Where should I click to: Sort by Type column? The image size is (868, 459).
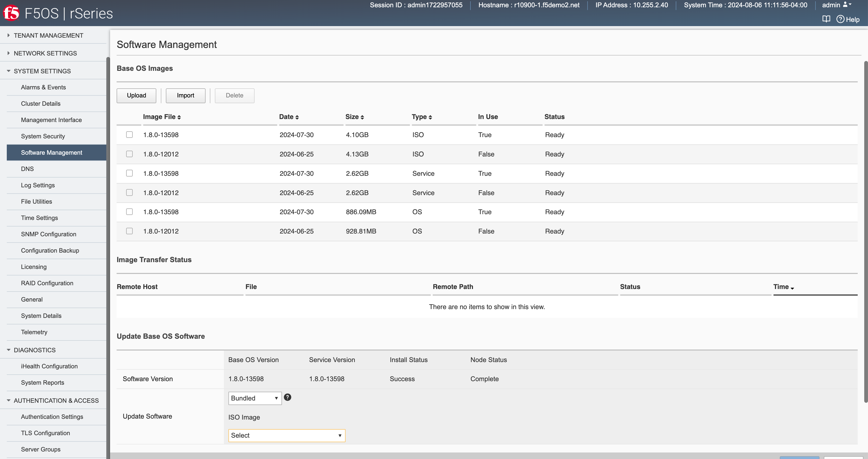[x=421, y=117]
